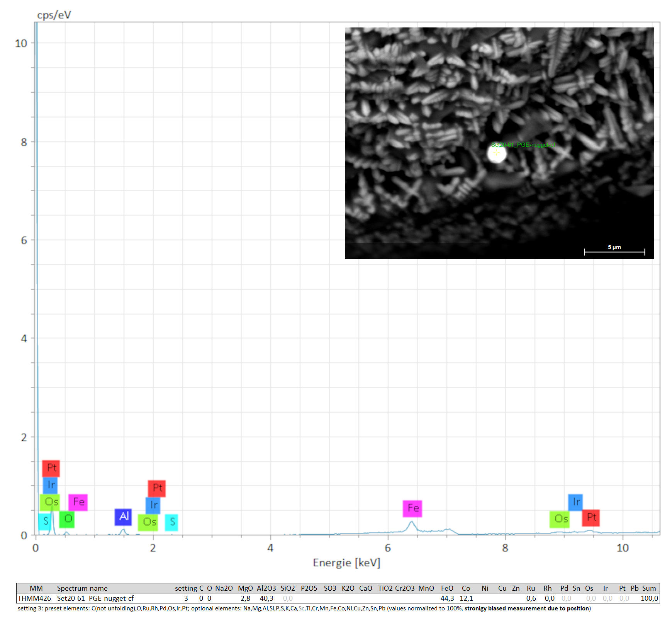Image resolution: width=672 pixels, height=627 pixels.
Task: Click the red Pt label near 2 keV
Action: point(157,488)
